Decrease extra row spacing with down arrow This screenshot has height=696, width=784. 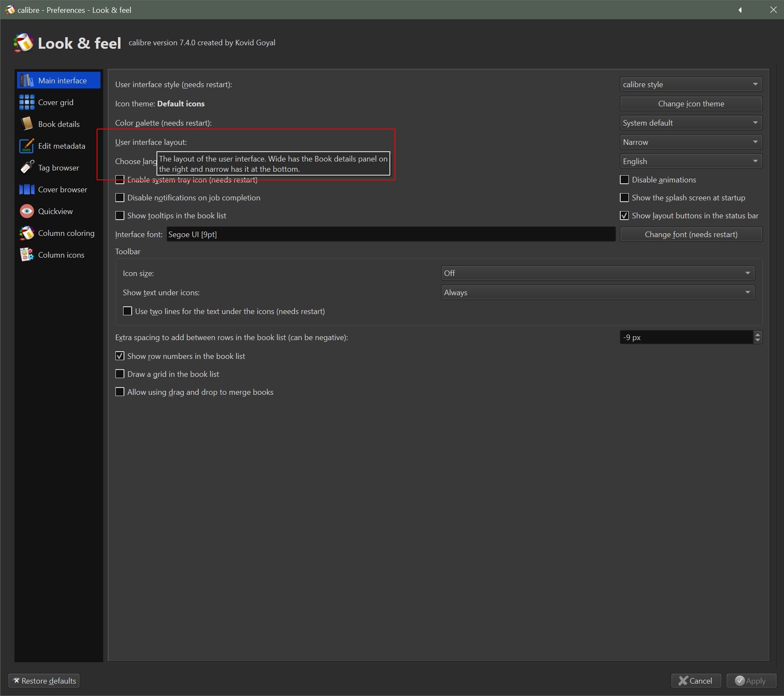pyautogui.click(x=757, y=341)
